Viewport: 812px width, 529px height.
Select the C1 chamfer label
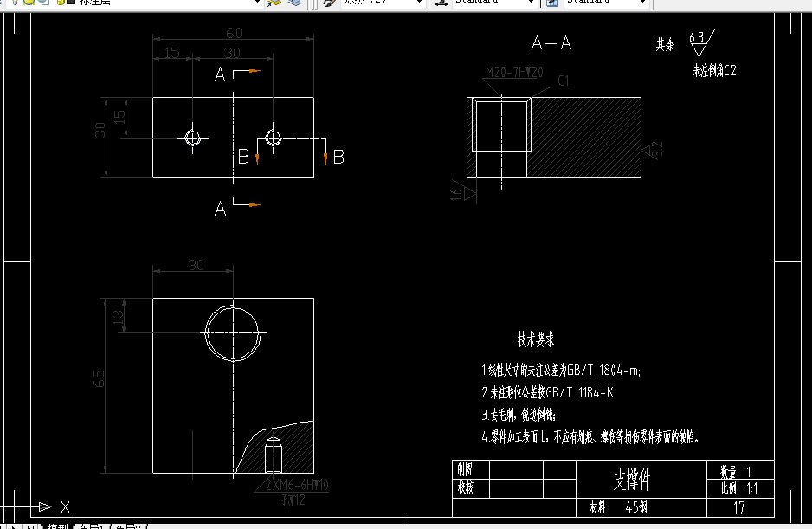[x=564, y=81]
